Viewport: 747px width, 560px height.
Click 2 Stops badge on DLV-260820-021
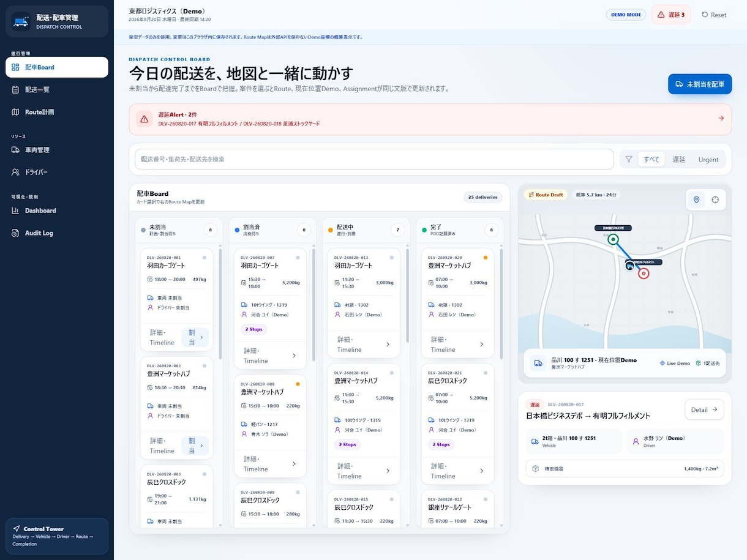[x=441, y=444]
